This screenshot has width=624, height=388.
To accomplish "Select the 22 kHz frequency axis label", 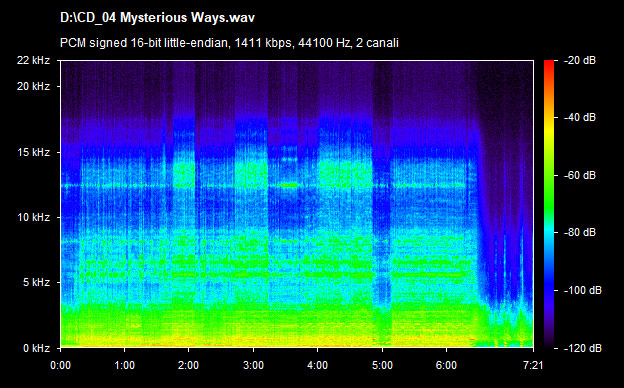I will click(x=33, y=60).
